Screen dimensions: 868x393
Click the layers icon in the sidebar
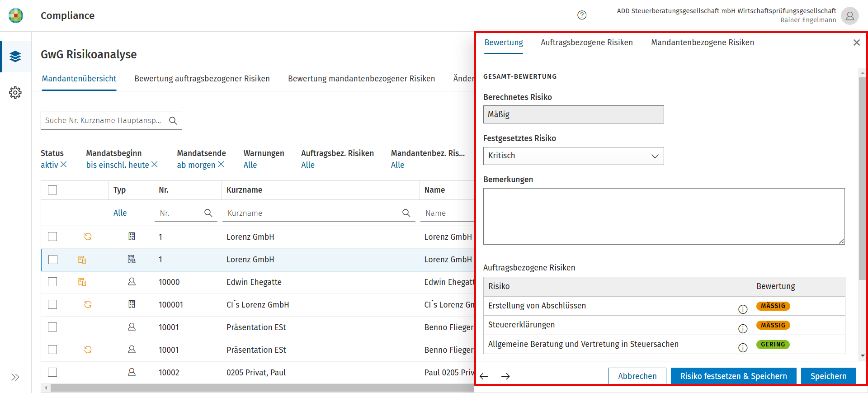(x=15, y=57)
